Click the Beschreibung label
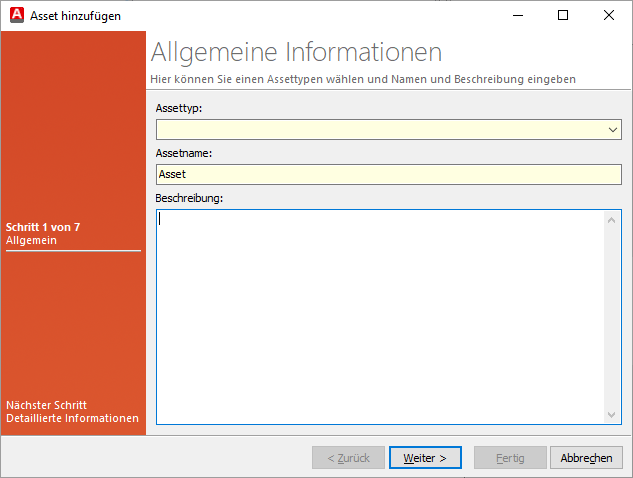Viewport: 633px width, 478px height. [x=189, y=198]
